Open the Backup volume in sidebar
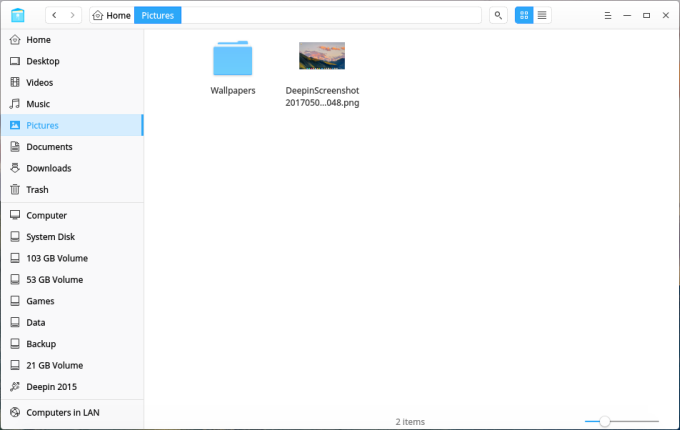Screen dimensions: 680x430 click(72, 344)
